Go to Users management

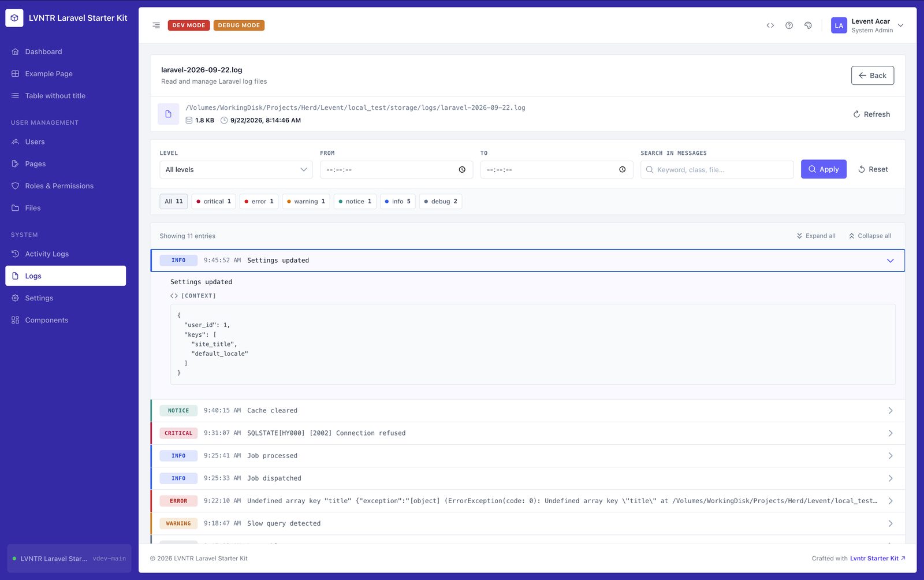[66, 142]
